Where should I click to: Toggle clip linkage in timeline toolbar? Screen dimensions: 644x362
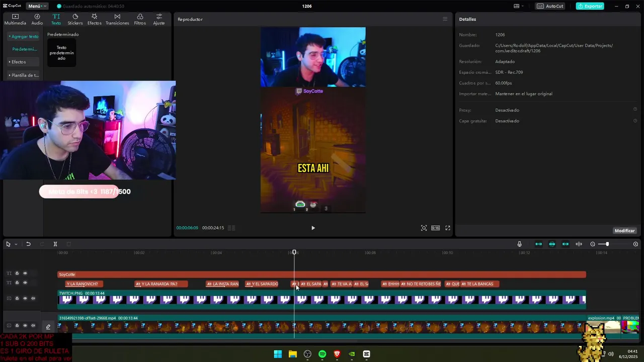pos(566,244)
